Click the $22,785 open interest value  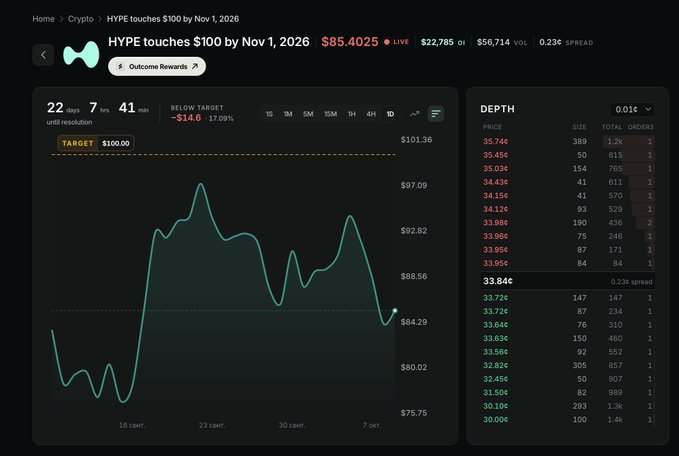437,42
